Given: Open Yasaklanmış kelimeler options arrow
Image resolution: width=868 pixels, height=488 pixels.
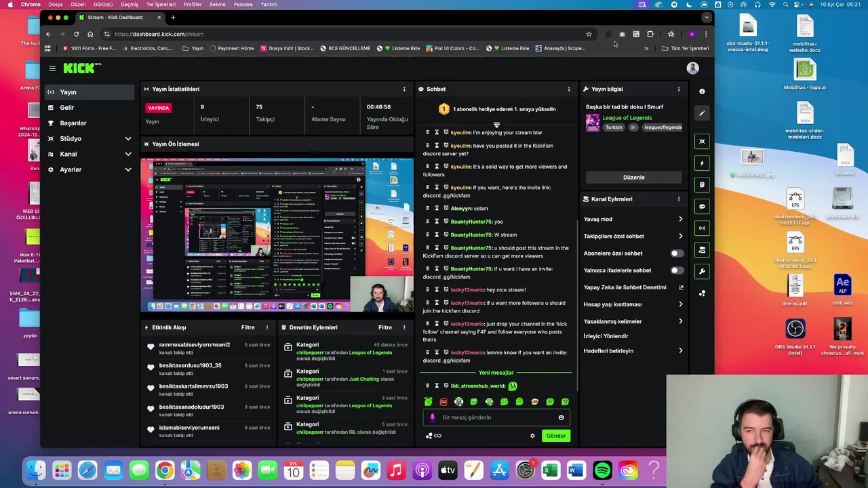Looking at the screenshot, I should click(680, 321).
